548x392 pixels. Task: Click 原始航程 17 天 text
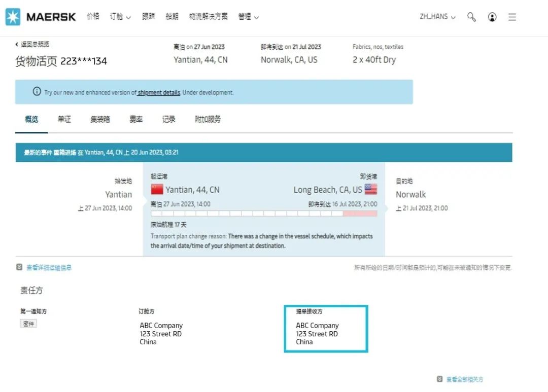click(168, 224)
